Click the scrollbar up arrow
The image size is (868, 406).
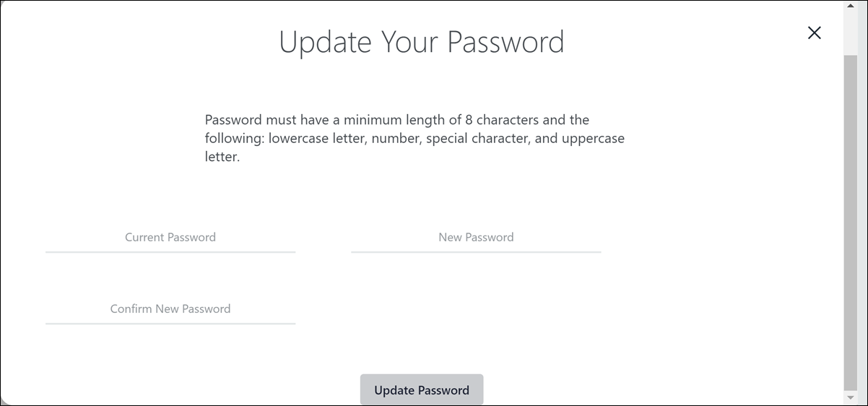coord(850,7)
